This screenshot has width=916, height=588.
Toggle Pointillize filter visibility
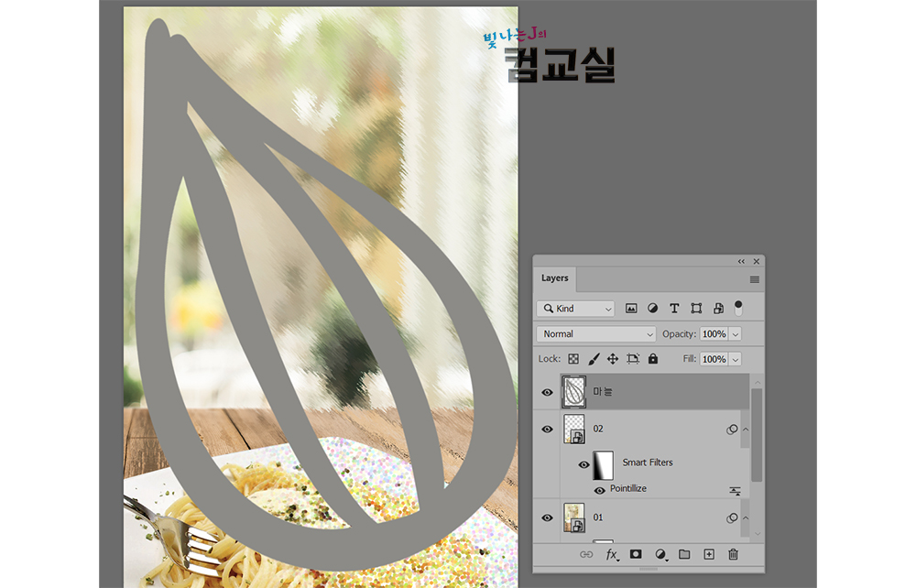599,491
